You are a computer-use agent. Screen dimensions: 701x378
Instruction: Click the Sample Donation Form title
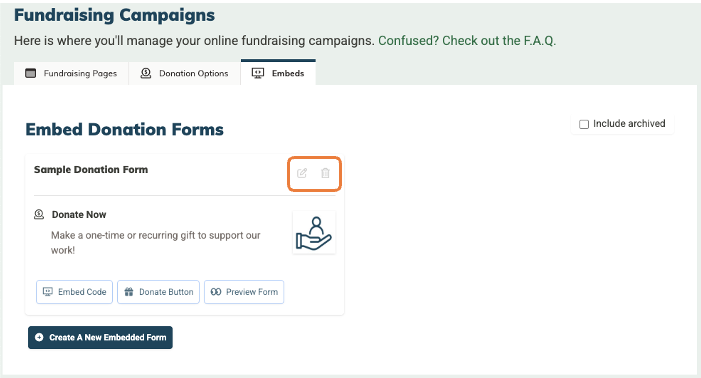(x=91, y=170)
